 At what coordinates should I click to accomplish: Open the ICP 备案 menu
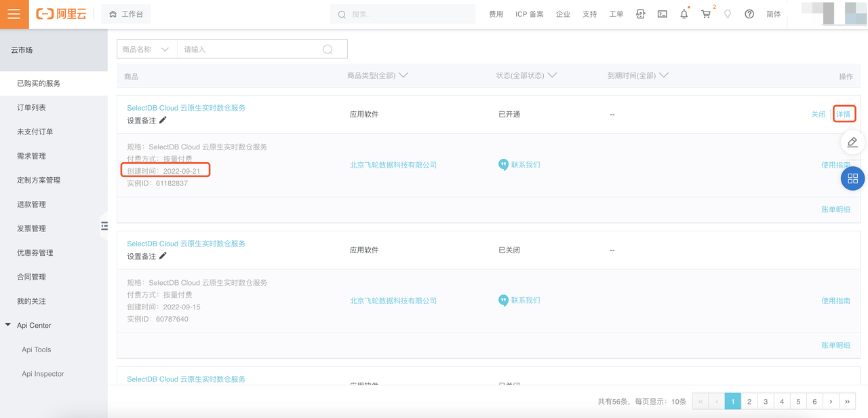530,14
